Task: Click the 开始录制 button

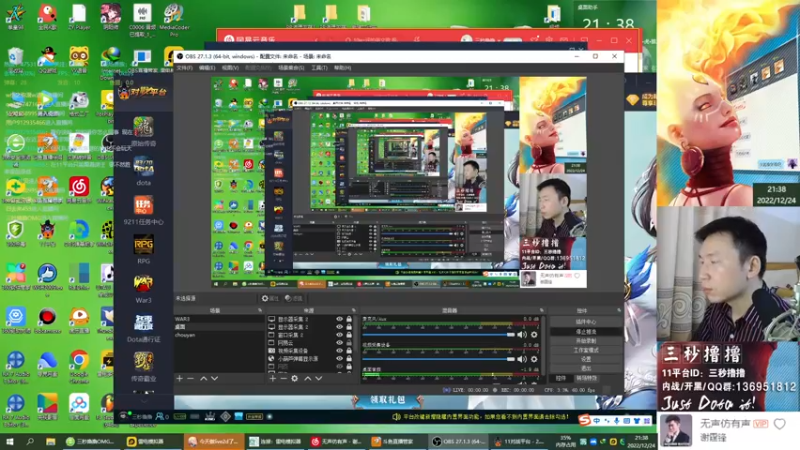Action: pos(586,341)
